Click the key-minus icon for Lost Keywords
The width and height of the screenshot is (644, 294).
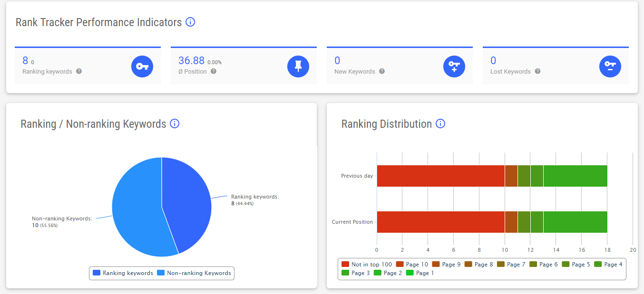pyautogui.click(x=610, y=66)
